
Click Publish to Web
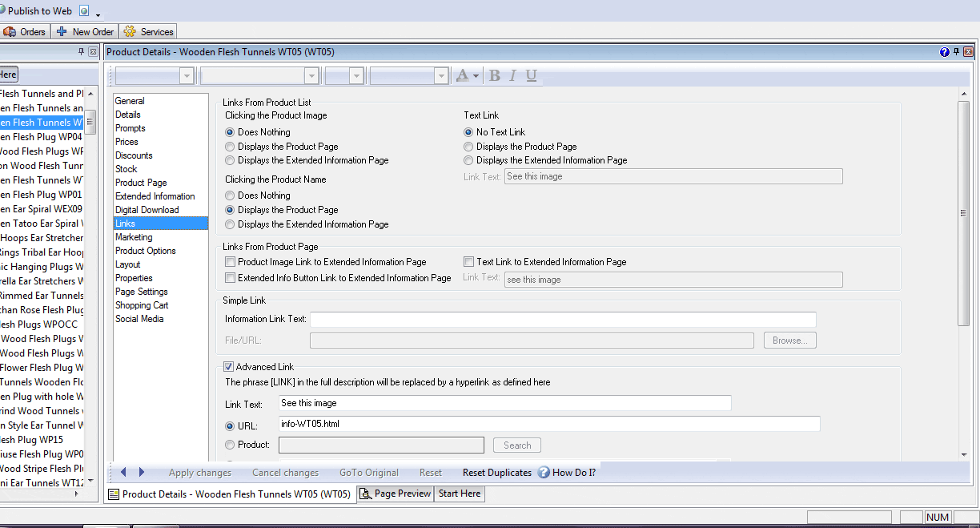coord(38,11)
